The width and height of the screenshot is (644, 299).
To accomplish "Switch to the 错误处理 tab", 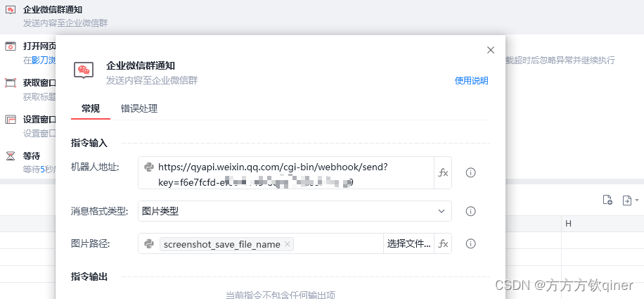I will pyautogui.click(x=139, y=108).
